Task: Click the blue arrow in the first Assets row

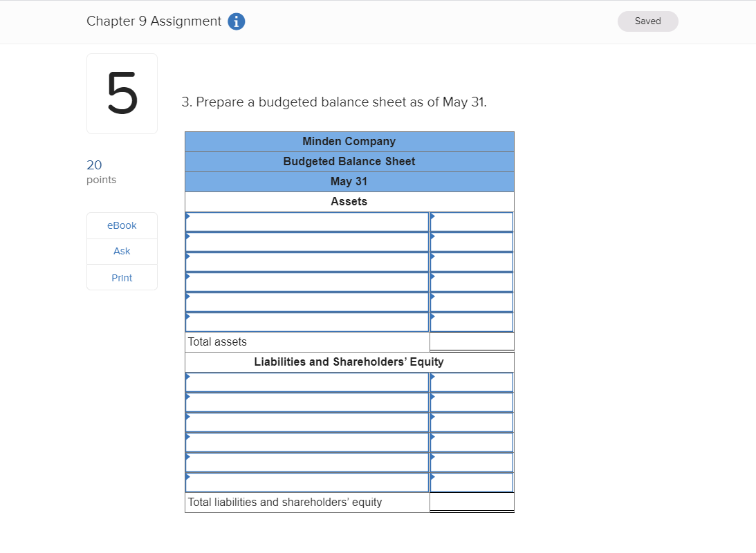Action: 188,217
